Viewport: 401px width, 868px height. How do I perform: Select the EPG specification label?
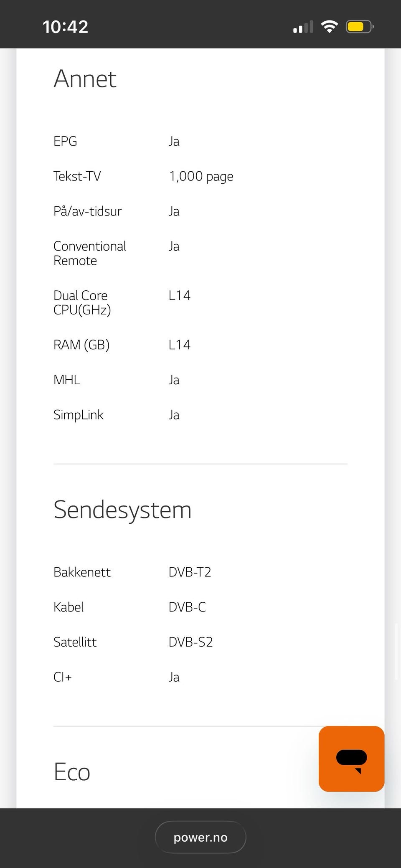coord(65,141)
